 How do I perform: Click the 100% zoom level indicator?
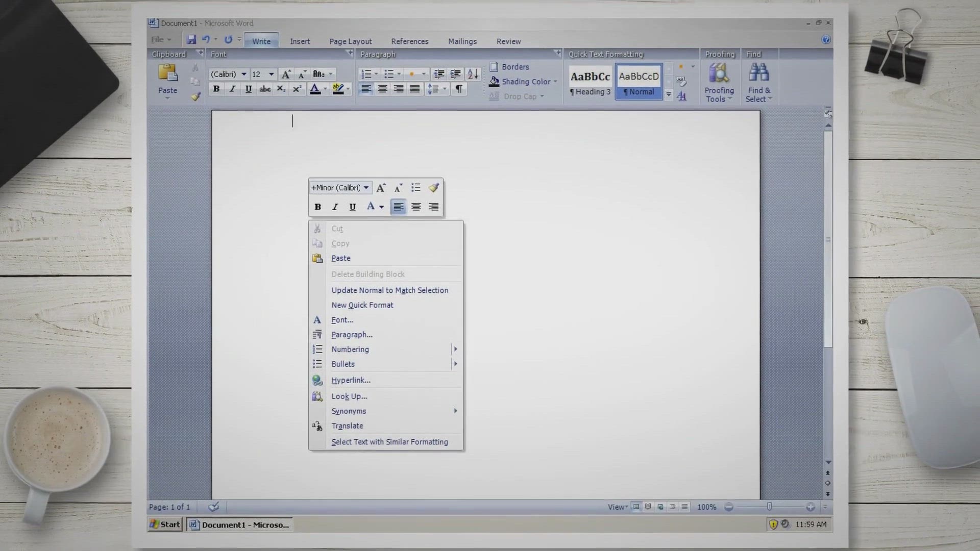point(707,507)
